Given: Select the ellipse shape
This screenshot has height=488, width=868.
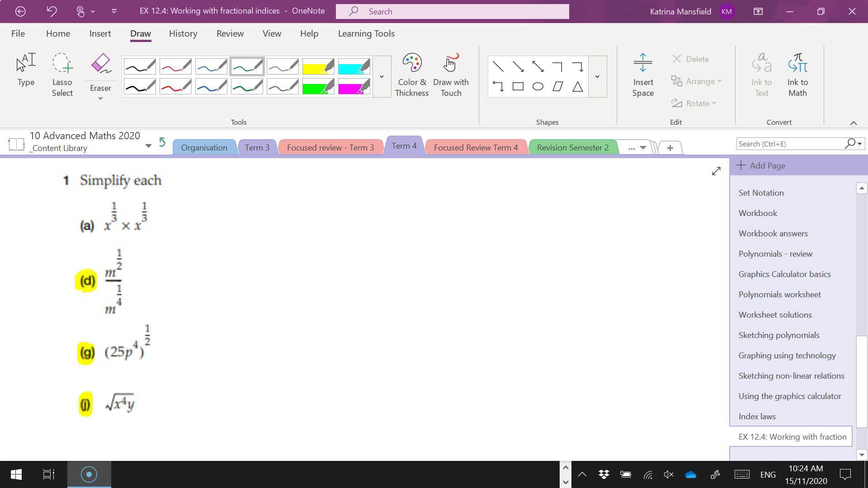Looking at the screenshot, I should click(x=538, y=87).
